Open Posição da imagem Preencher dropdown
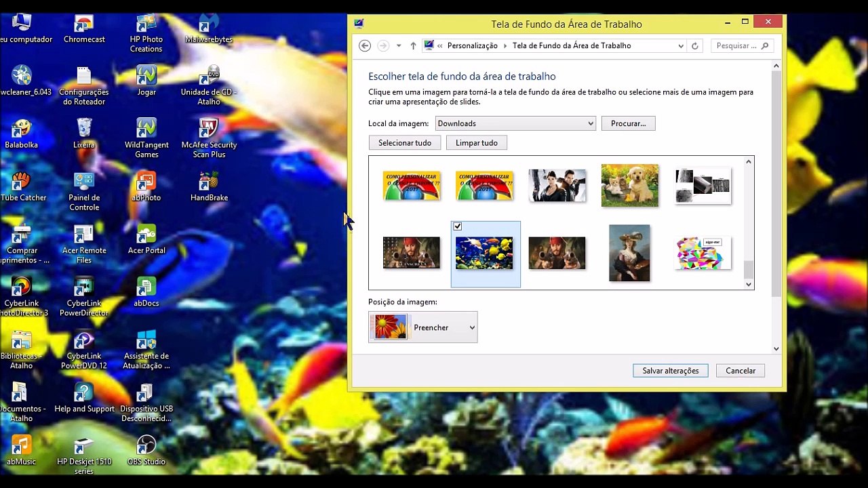 422,327
